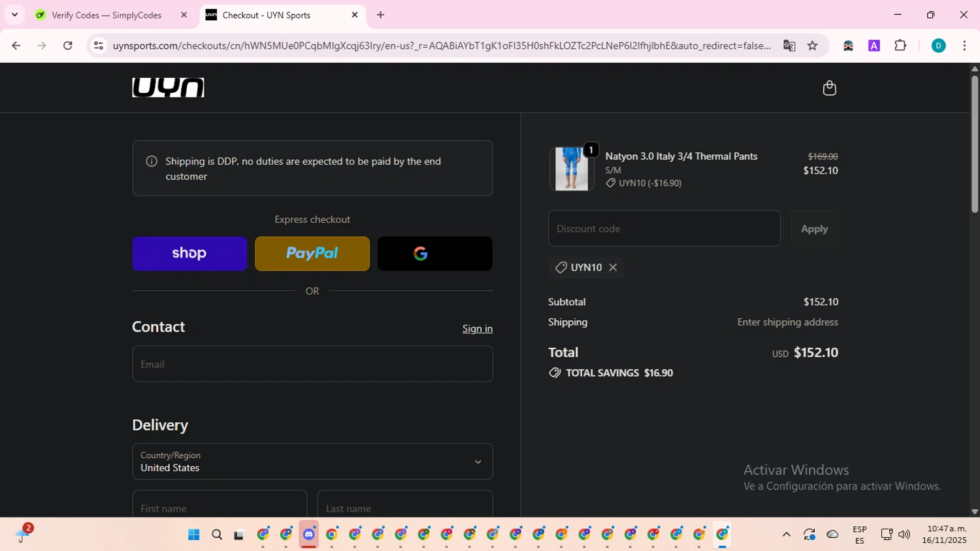Go forward in browser history

click(x=42, y=46)
